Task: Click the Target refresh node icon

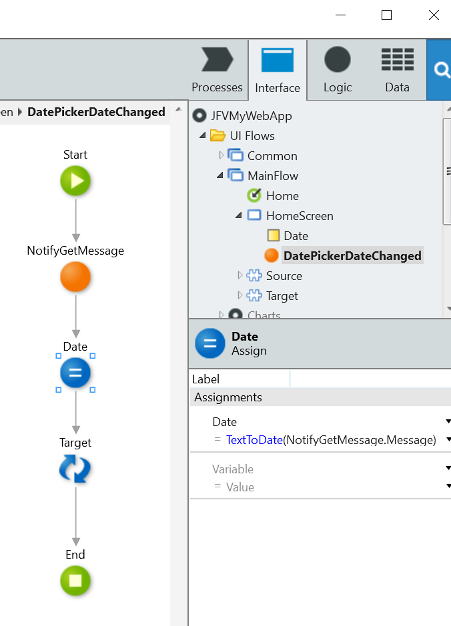Action: click(75, 469)
